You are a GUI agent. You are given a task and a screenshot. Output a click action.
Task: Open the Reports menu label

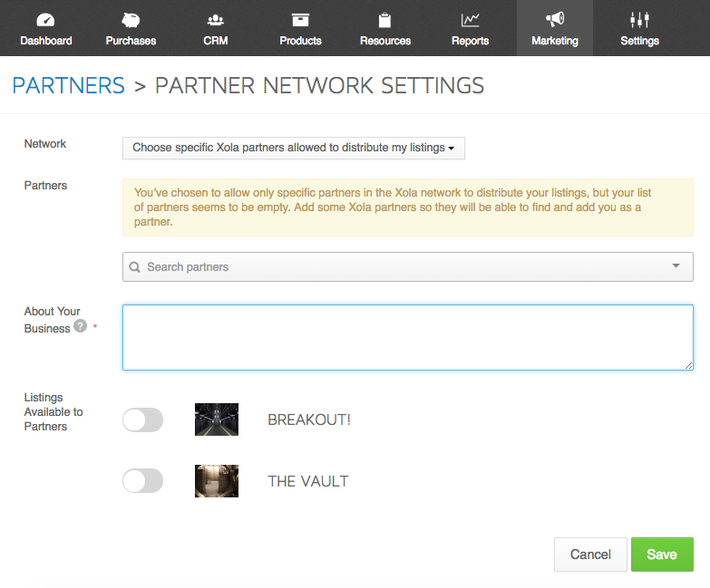coord(470,41)
